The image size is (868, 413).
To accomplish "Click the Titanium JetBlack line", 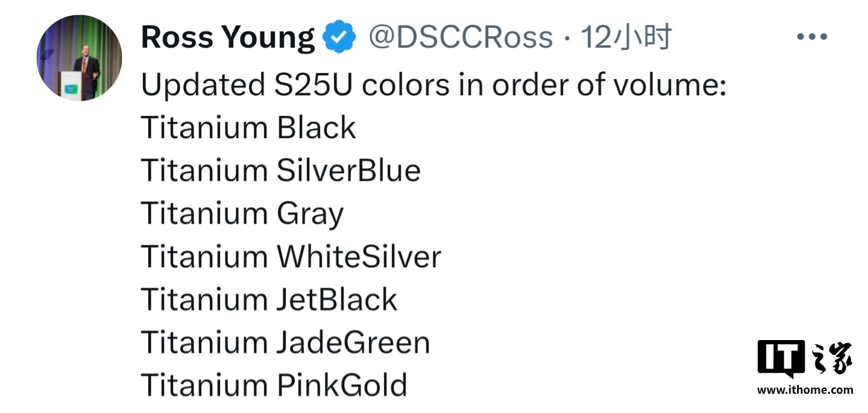I will coord(269,300).
